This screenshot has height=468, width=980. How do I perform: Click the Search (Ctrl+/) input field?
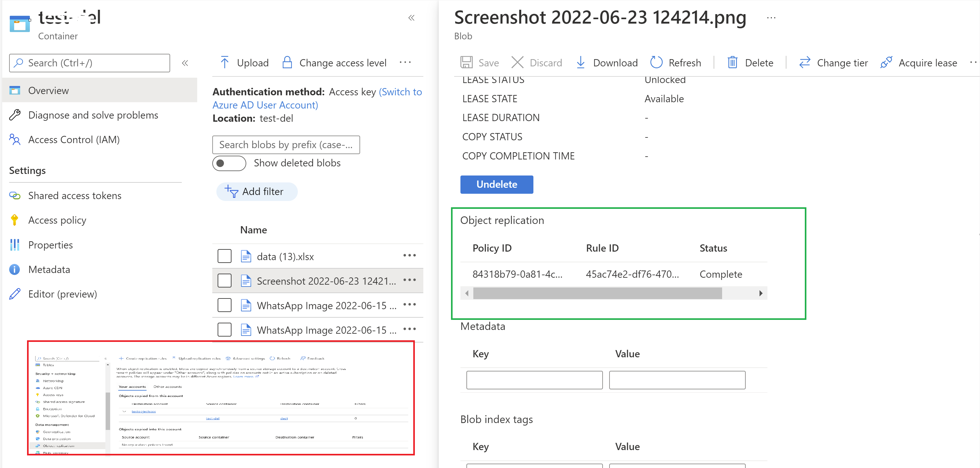coord(89,63)
